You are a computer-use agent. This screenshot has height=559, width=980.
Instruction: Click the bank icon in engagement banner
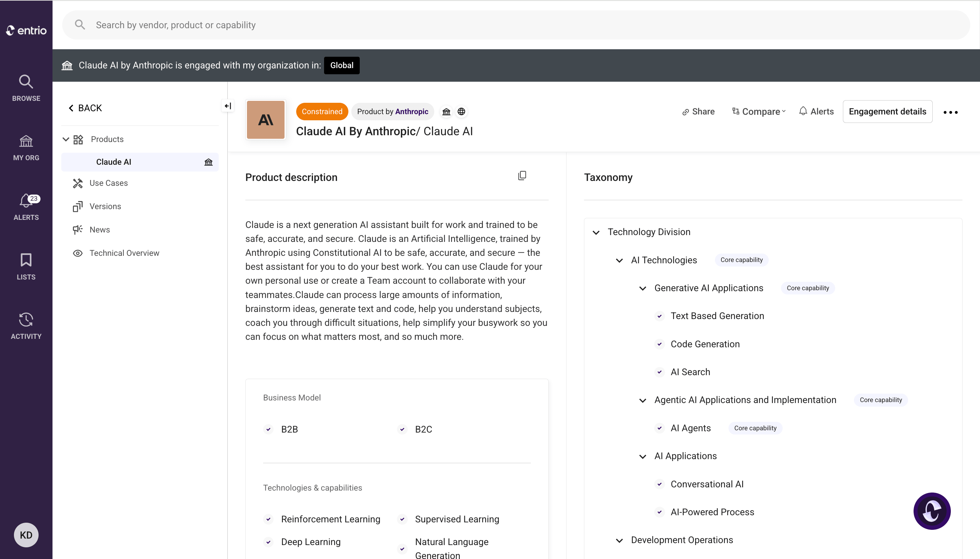(67, 65)
